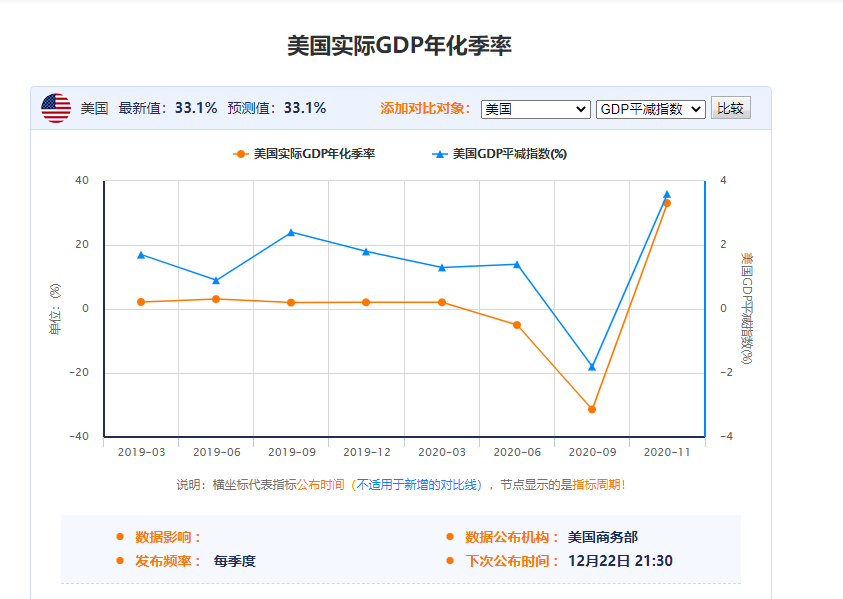Click the blue triangle marker at 2020-09
The width and height of the screenshot is (843, 599).
[592, 367]
